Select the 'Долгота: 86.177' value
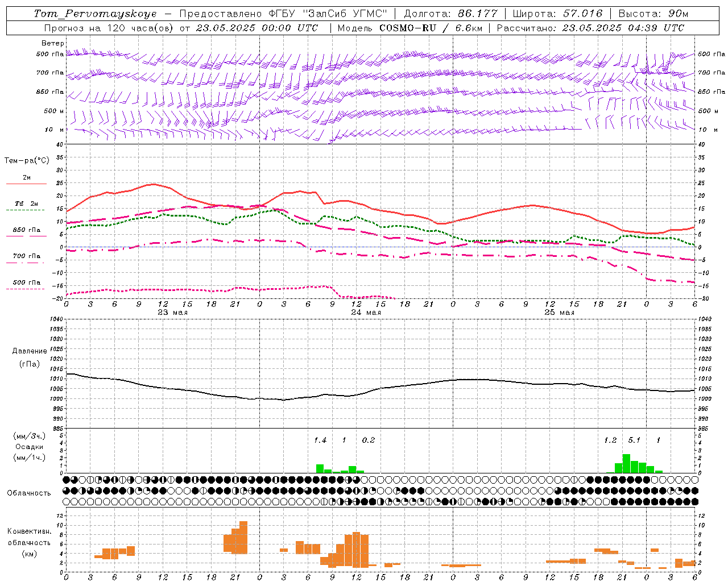The image size is (728, 582). (450, 14)
